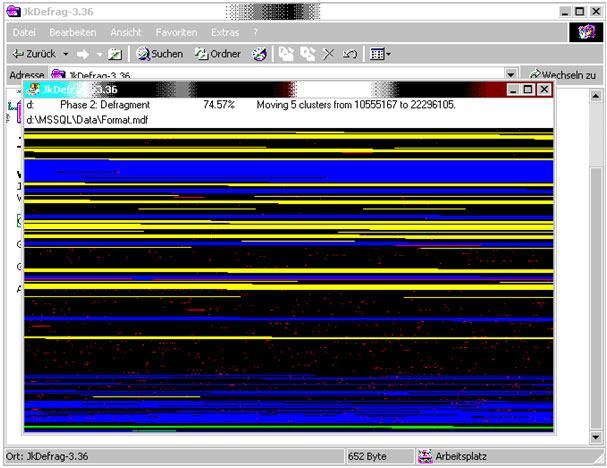Click the Ort: JkDefrag-3.36 status text
The height and width of the screenshot is (468, 607).
[47, 456]
